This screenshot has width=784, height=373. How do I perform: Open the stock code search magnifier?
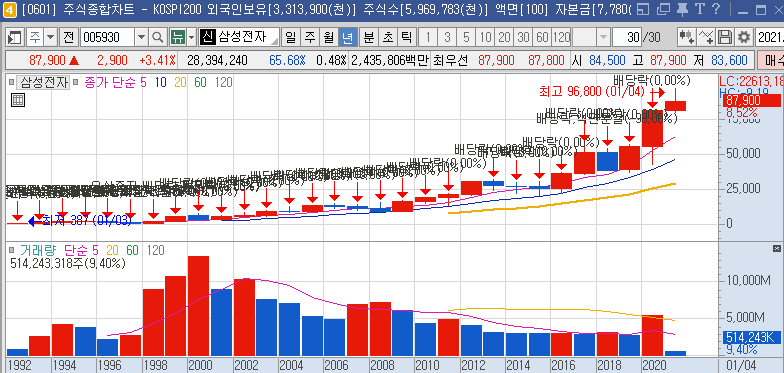coord(158,36)
